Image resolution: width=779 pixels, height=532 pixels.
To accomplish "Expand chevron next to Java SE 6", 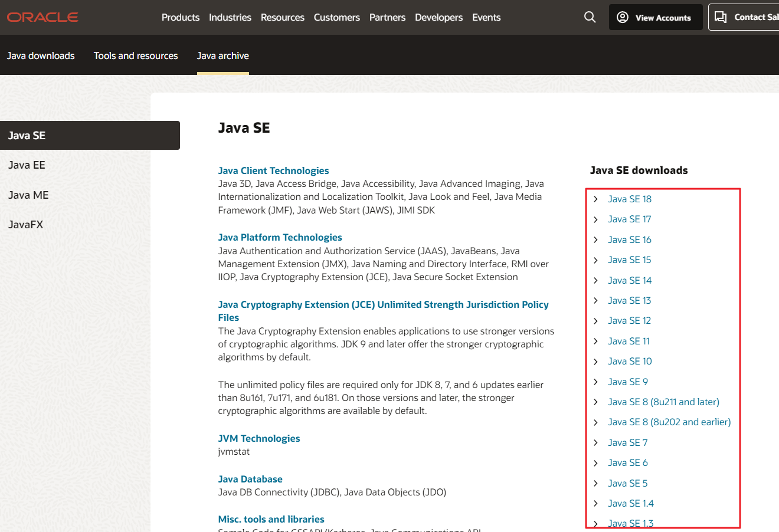I will [595, 463].
